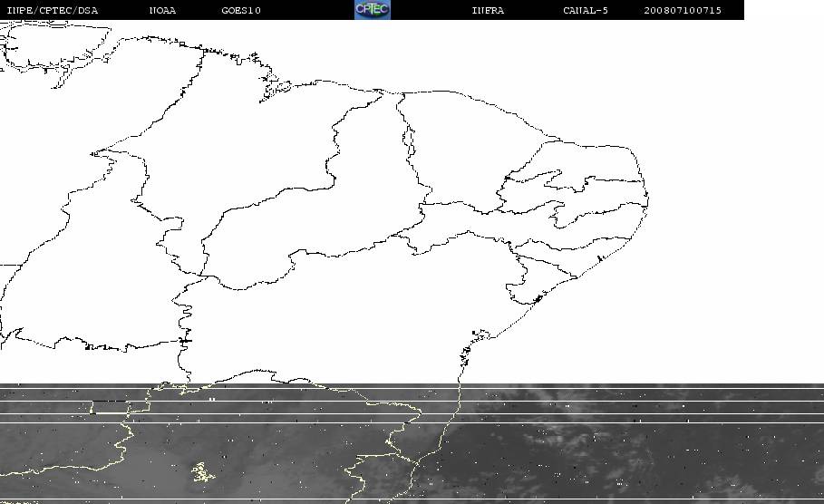This screenshot has width=824, height=504.
Task: Click the 200807100715 timestamp text
Action: point(683,10)
